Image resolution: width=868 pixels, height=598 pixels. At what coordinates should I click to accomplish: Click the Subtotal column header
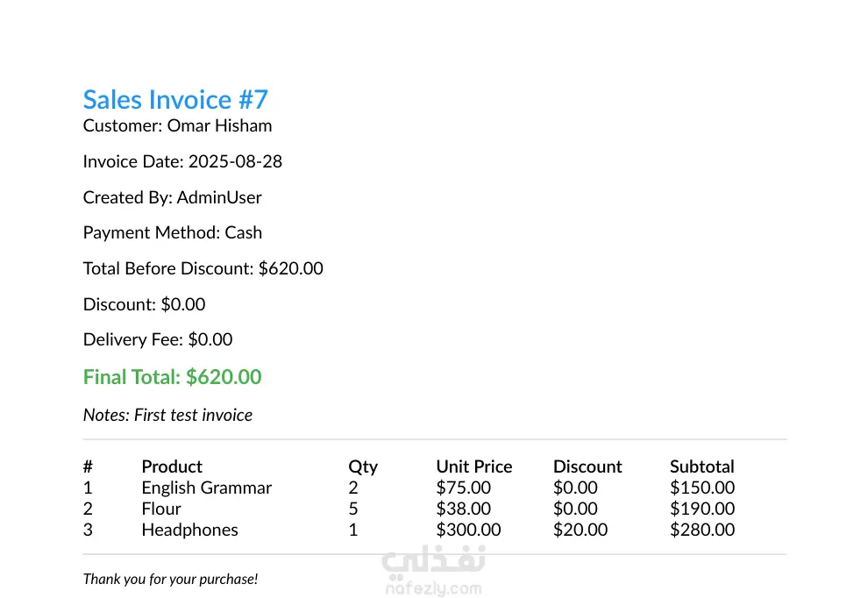[x=701, y=466]
